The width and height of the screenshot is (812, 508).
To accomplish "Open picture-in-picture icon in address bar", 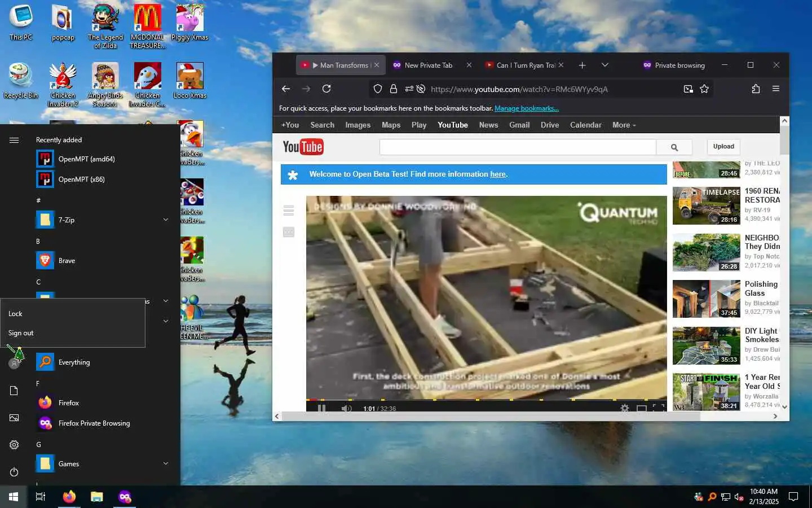I will [x=688, y=89].
